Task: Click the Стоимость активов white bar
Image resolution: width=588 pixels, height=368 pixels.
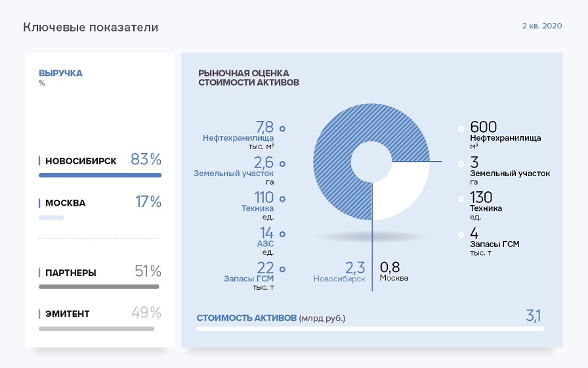Action: (x=369, y=329)
